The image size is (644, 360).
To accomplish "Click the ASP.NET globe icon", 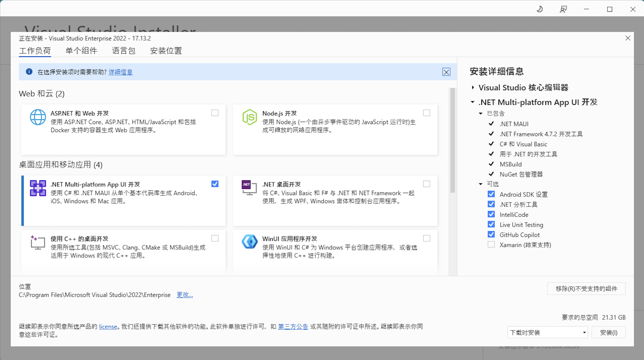I will coord(38,117).
